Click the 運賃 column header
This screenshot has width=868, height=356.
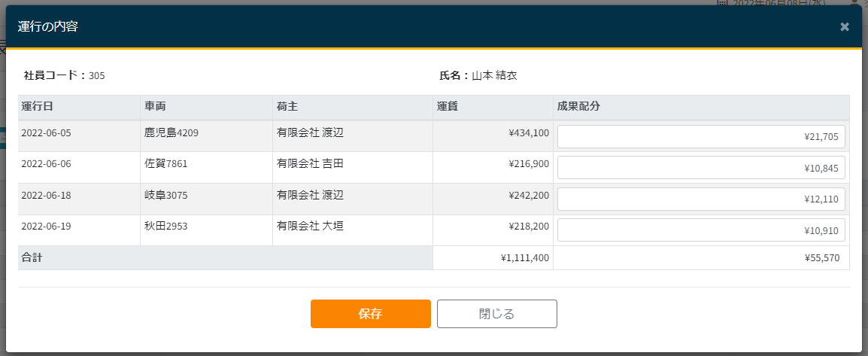448,106
